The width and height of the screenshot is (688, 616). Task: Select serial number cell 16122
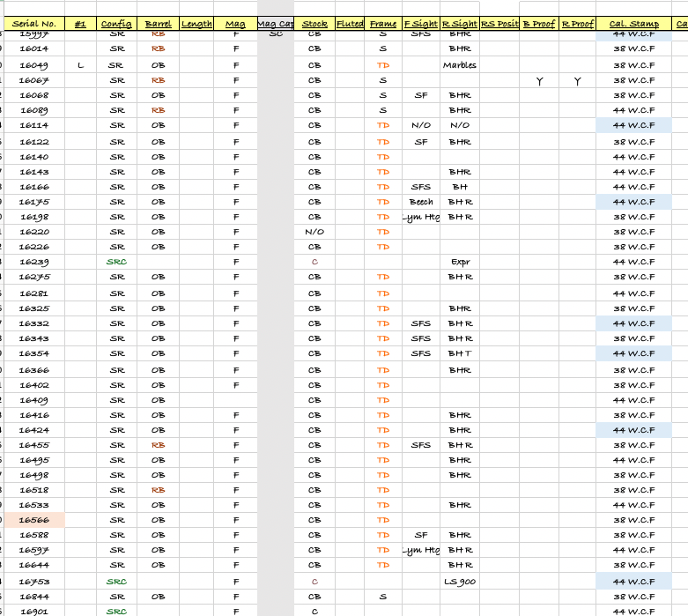click(x=34, y=142)
